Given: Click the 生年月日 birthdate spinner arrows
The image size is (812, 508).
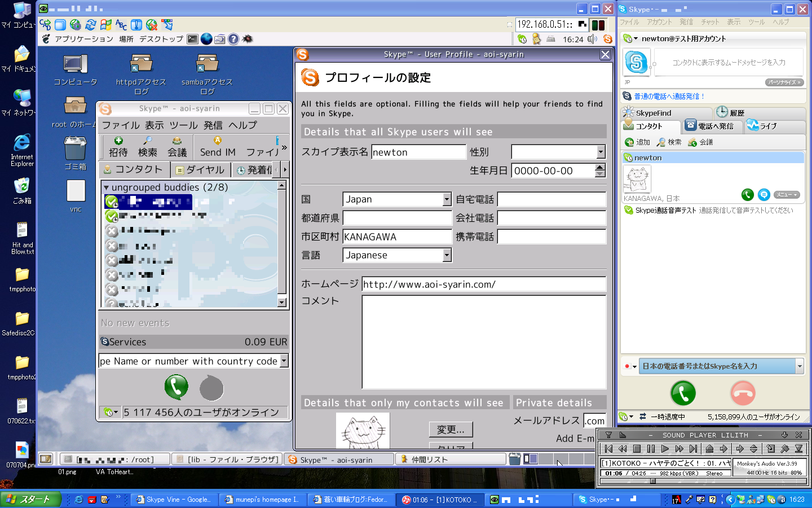Looking at the screenshot, I should coord(600,170).
